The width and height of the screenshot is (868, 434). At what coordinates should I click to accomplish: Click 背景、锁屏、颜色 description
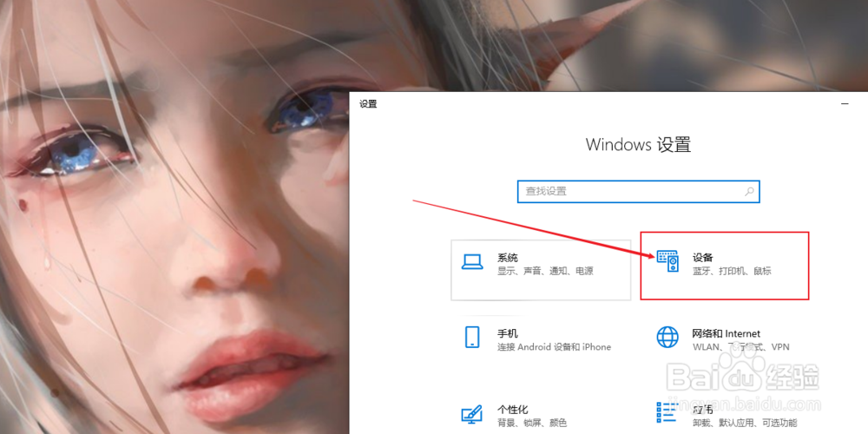(x=532, y=424)
